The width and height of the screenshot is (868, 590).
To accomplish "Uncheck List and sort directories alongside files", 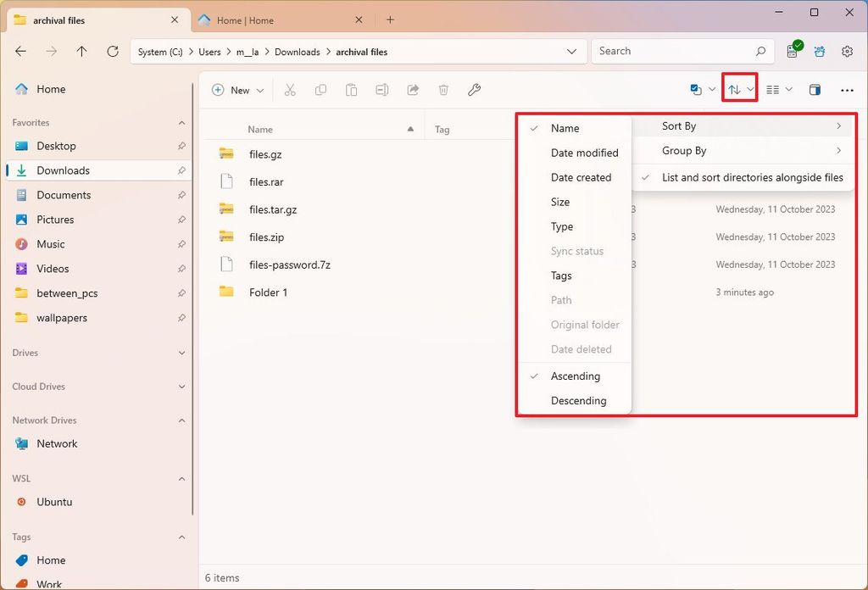I will [x=751, y=178].
